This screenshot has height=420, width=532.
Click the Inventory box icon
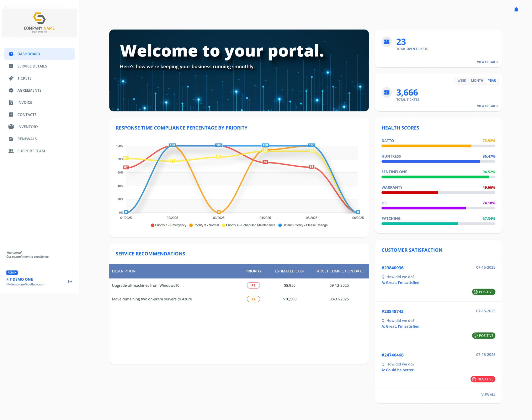click(11, 127)
